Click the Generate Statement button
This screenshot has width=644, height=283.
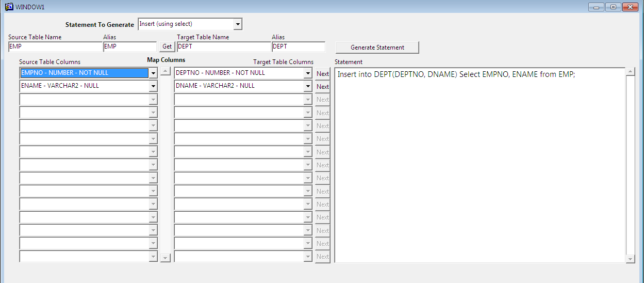click(377, 48)
